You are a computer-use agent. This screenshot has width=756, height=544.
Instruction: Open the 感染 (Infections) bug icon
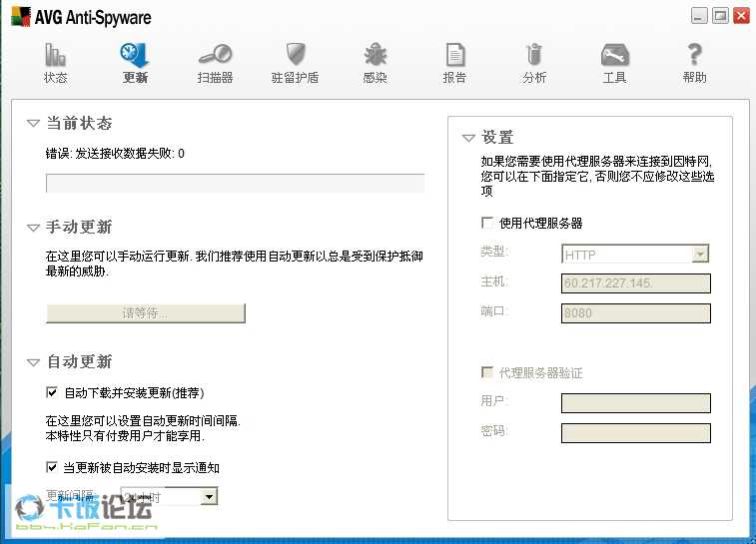coord(376,55)
